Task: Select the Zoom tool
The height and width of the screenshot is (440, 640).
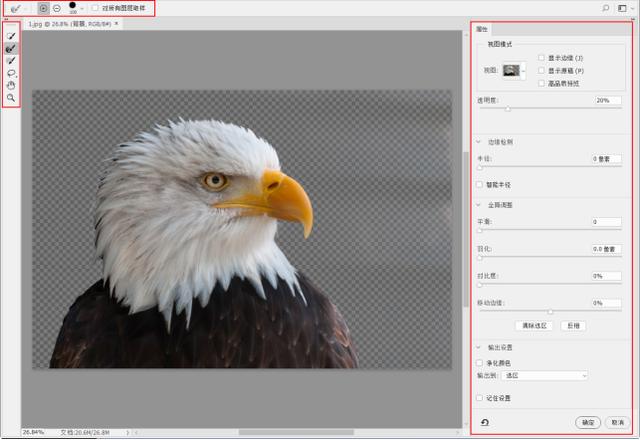Action: pos(11,98)
